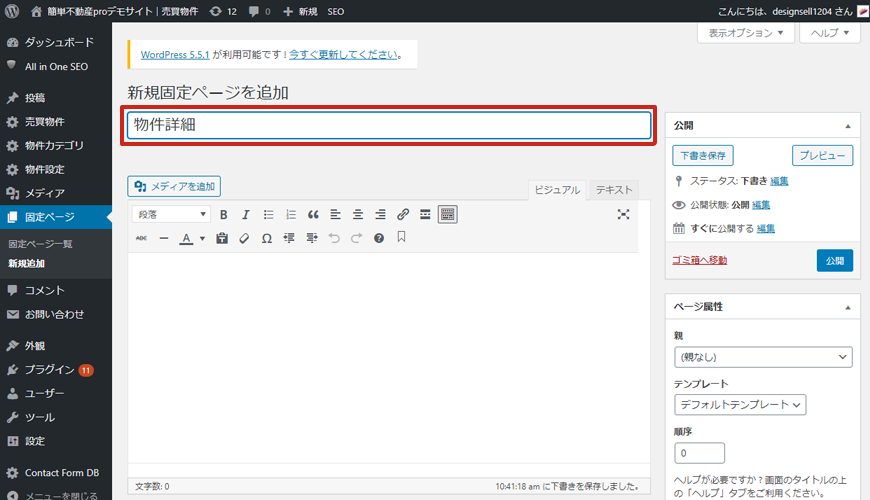This screenshot has height=500, width=870.
Task: Open the 売買物件 sidebar menu
Action: [45, 121]
